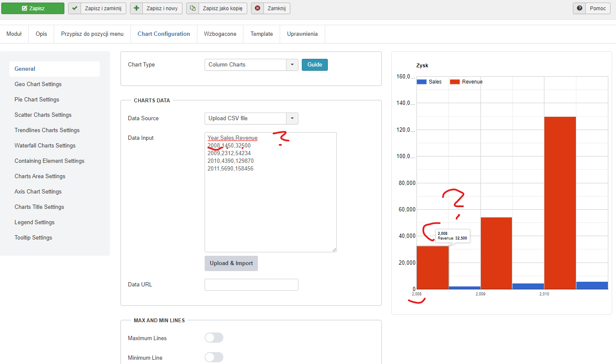This screenshot has width=616, height=364.
Task: Click the checkmark icon of Zapisz i zamknij
Action: [x=75, y=8]
